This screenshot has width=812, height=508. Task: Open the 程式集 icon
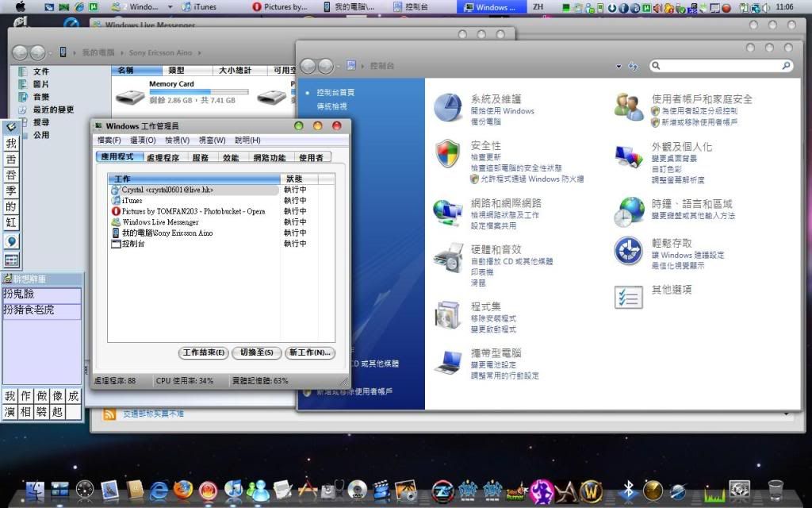[x=447, y=314]
